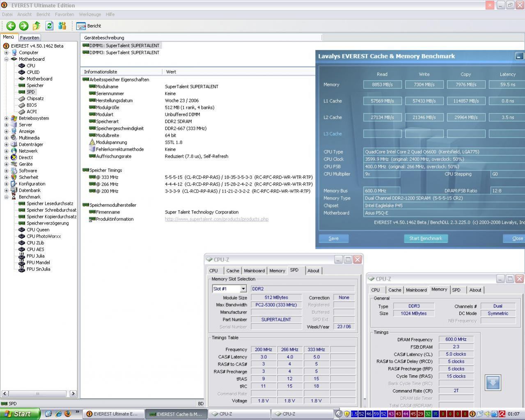Viewport: 525px width, 420px height.
Task: Expand the Netzwerk tree node
Action: [6, 151]
